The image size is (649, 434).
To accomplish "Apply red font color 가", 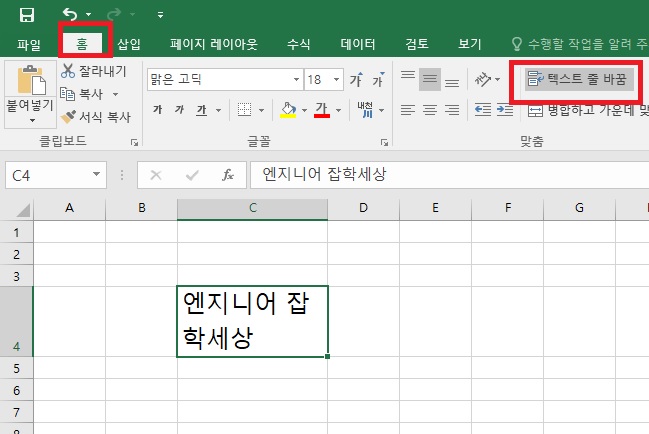I will pos(322,110).
